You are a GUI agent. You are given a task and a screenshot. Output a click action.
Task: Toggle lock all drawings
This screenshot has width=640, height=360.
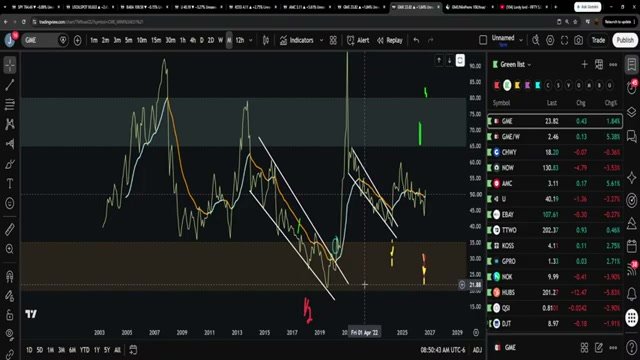10,315
